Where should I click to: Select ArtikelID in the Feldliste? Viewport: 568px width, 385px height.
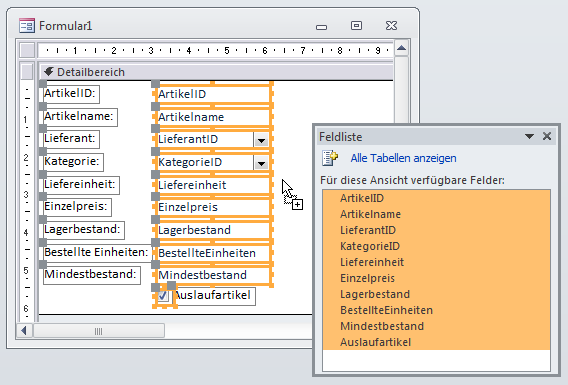(436, 198)
